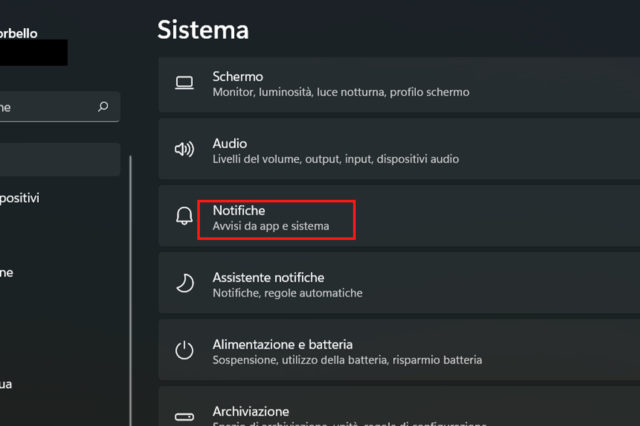Open the Schermo display settings

(400, 84)
